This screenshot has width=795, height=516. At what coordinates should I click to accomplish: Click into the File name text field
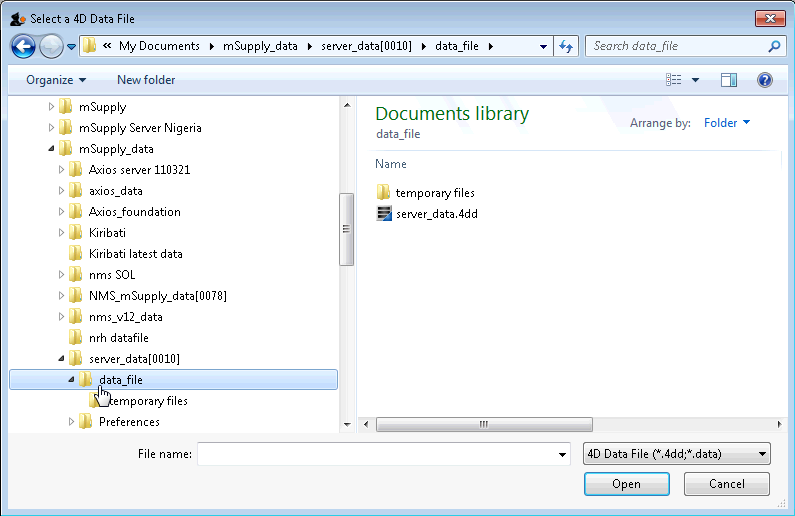pos(378,454)
